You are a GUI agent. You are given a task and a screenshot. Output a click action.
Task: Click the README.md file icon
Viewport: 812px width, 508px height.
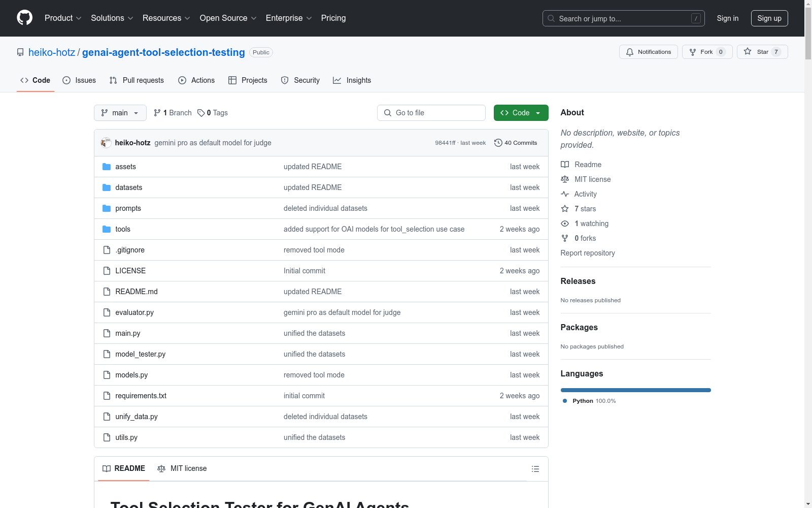[x=107, y=292]
